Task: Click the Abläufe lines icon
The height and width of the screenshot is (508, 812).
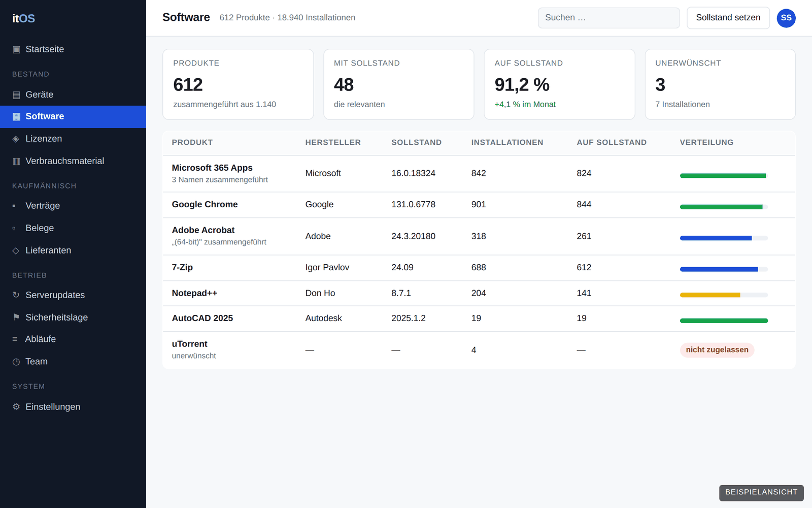Action: pyautogui.click(x=15, y=339)
